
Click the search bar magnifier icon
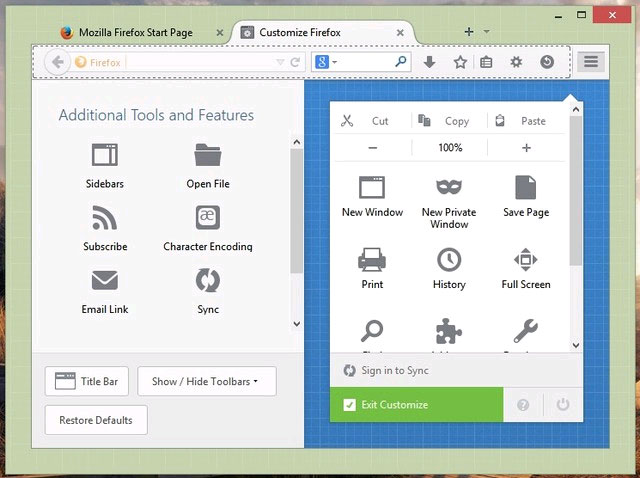[401, 62]
